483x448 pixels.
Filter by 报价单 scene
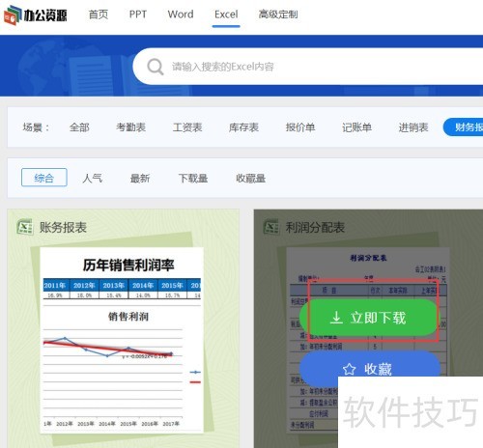[x=300, y=127]
